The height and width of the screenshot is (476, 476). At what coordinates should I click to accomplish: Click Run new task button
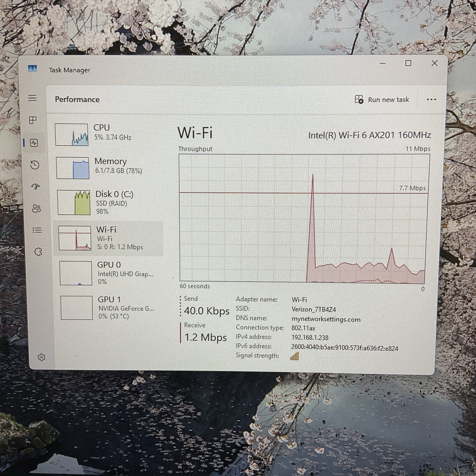382,100
